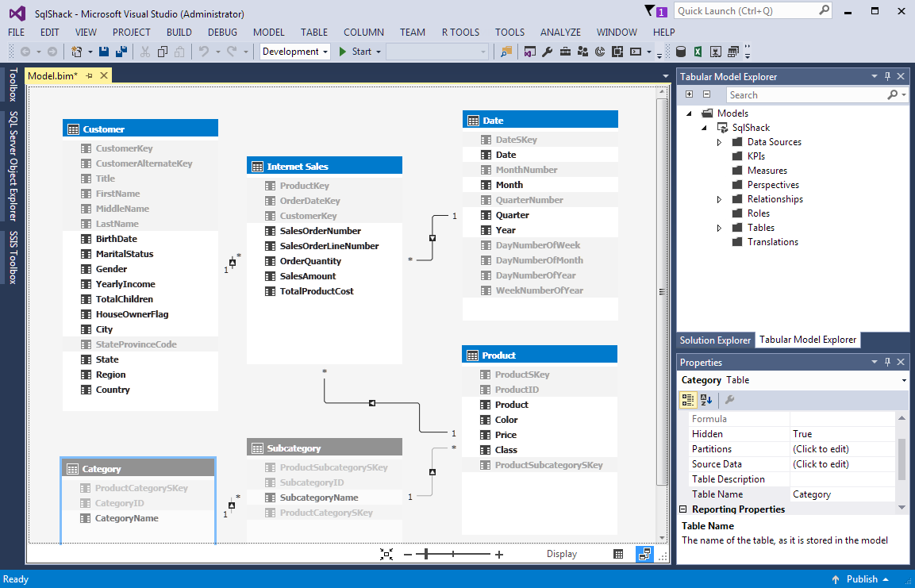Switch to the Solution Explorer tab
Image resolution: width=915 pixels, height=588 pixels.
tap(715, 340)
